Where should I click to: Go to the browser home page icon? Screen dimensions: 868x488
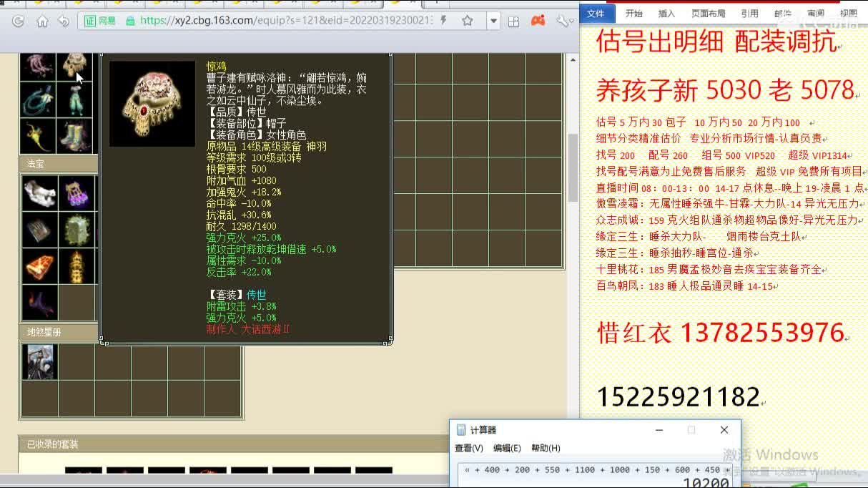(42, 21)
